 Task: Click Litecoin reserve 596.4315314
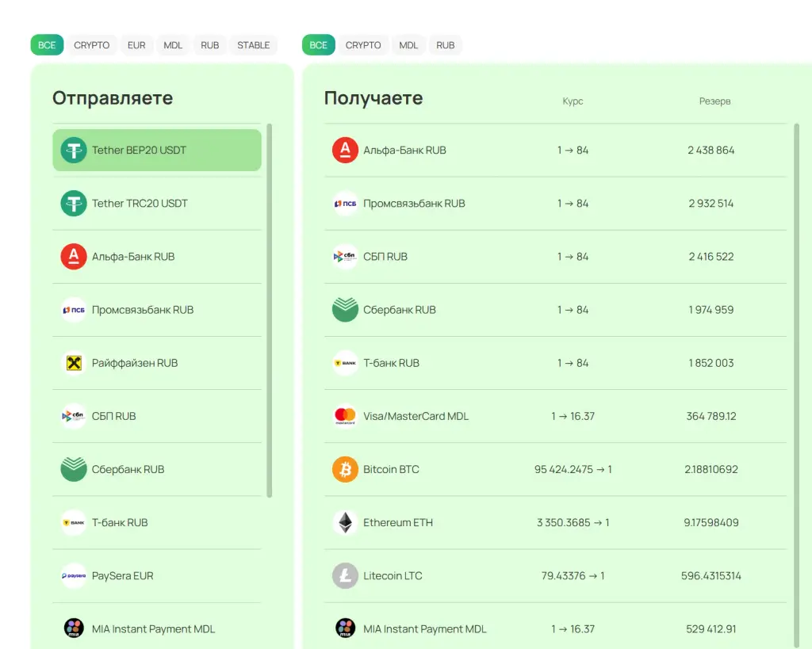pyautogui.click(x=711, y=576)
